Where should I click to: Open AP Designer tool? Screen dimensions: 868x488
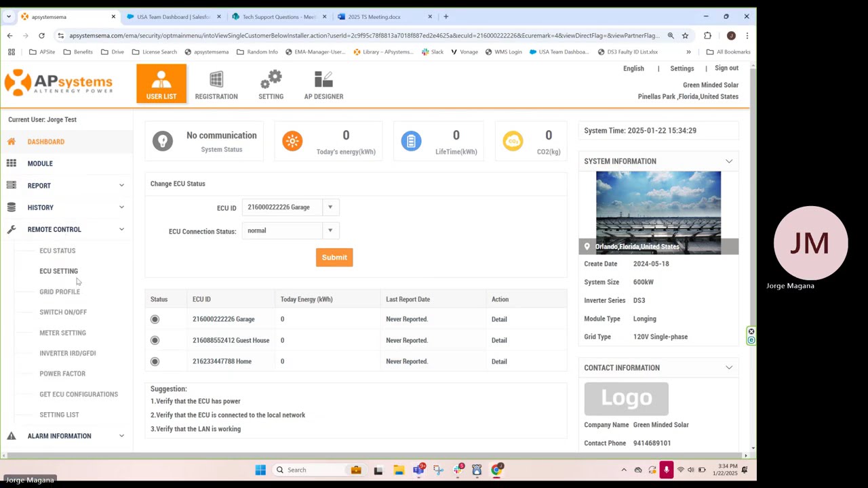[323, 85]
